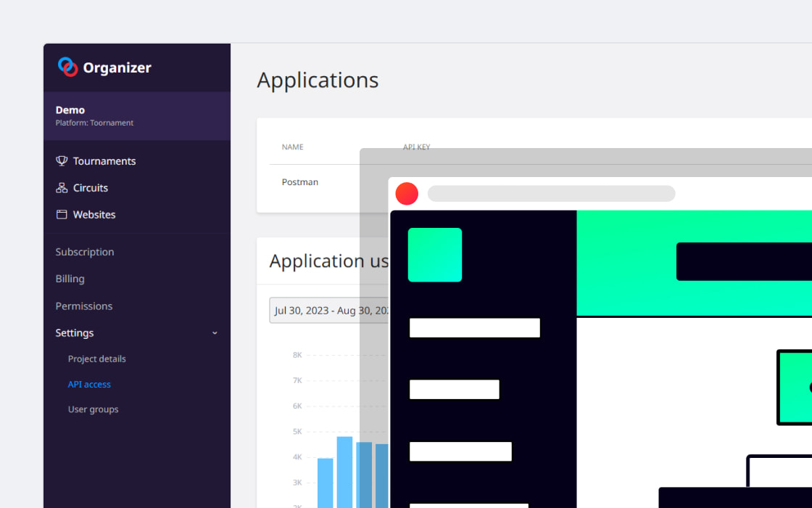Open Permissions in the sidebar

(x=84, y=306)
